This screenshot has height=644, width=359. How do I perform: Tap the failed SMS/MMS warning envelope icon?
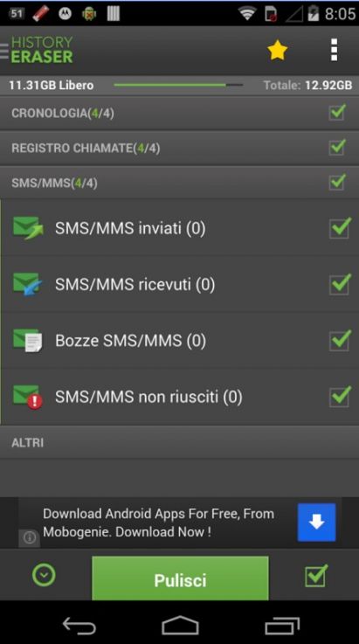coord(28,397)
